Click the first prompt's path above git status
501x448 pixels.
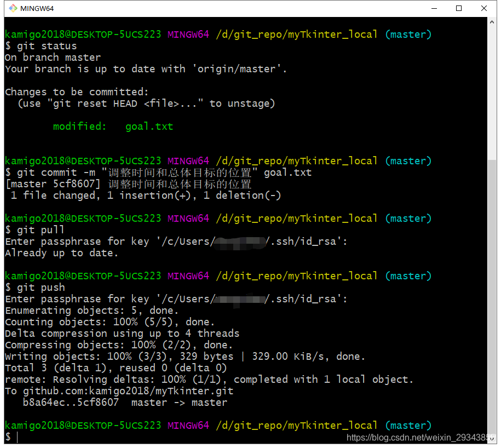point(297,35)
